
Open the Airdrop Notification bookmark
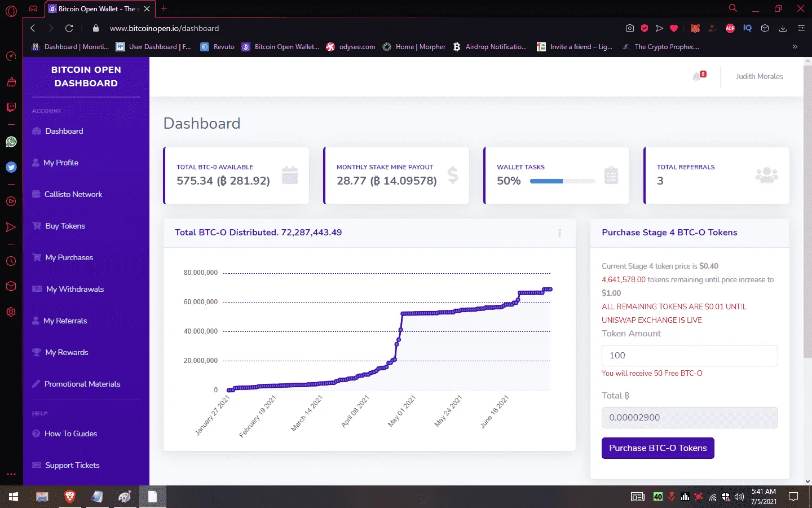pyautogui.click(x=489, y=47)
